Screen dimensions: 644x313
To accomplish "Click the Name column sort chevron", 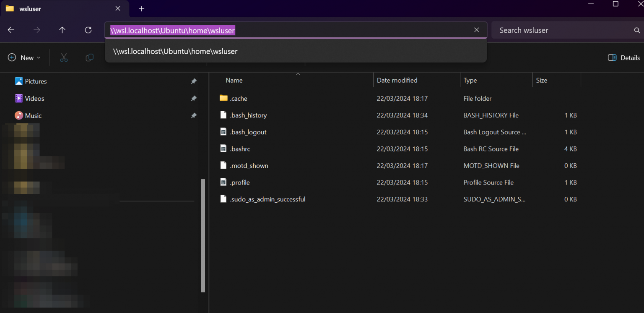I will (298, 74).
